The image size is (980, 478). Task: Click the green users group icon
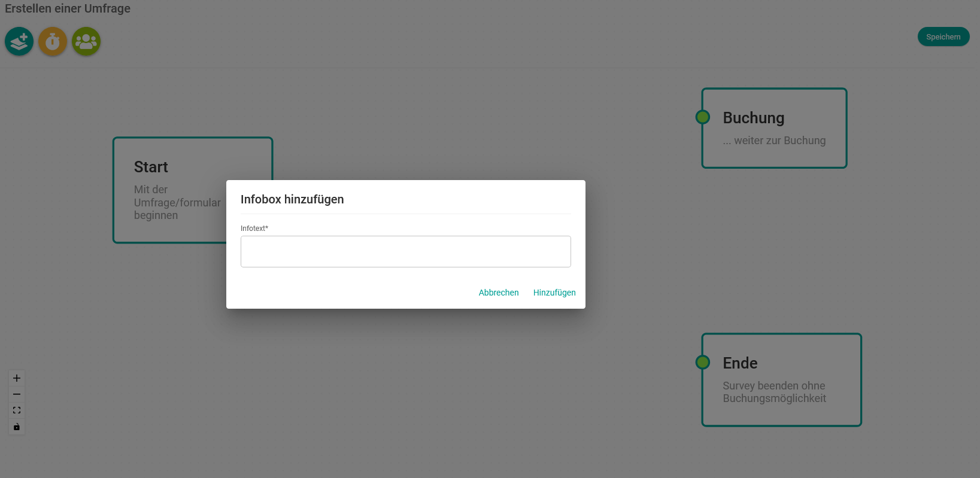click(86, 41)
